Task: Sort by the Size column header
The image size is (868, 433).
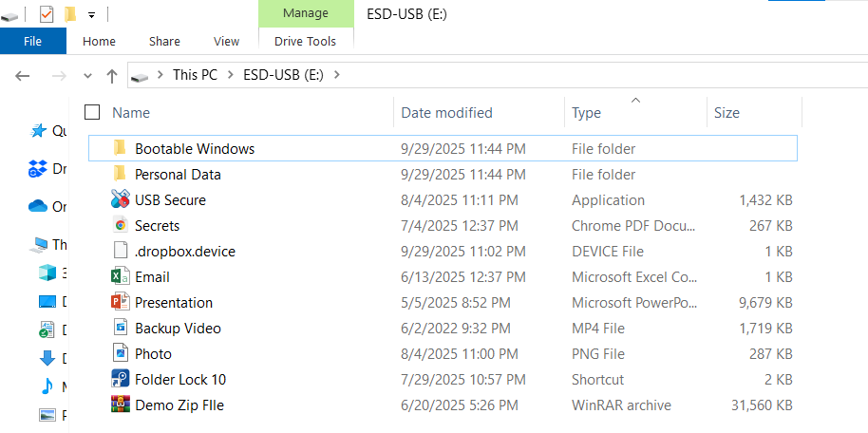Action: (726, 112)
